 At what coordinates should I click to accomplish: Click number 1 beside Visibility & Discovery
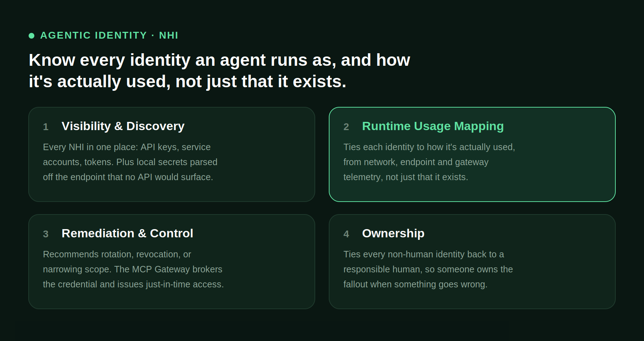46,127
